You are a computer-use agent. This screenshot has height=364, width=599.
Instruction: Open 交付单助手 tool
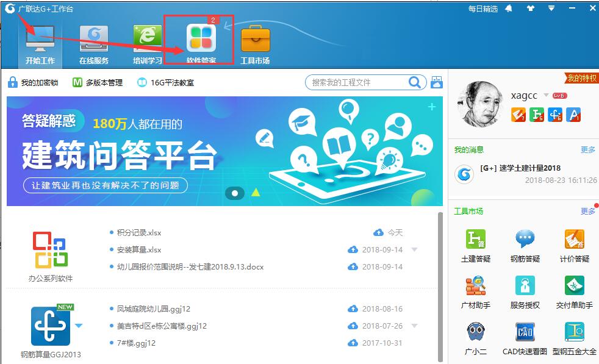point(575,292)
